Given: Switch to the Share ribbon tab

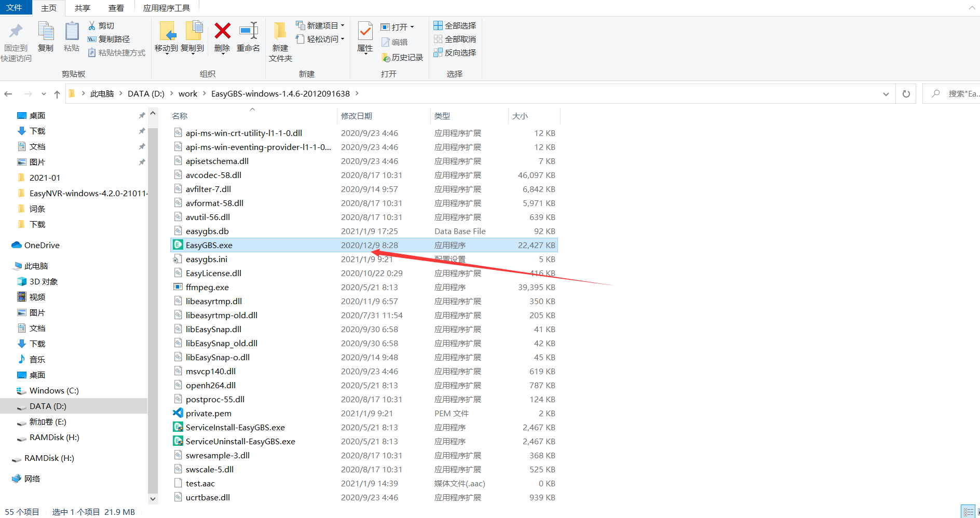Looking at the screenshot, I should pos(82,8).
